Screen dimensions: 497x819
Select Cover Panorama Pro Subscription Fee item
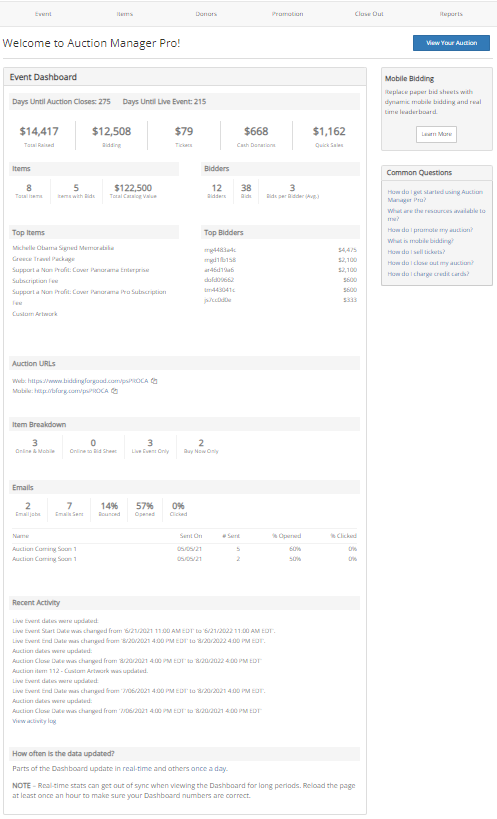89,297
